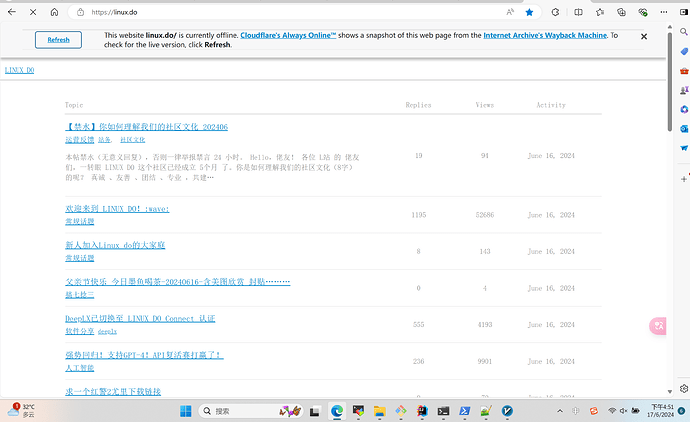This screenshot has height=422, width=690.
Task: Open File Explorer from the taskbar
Action: [379, 411]
